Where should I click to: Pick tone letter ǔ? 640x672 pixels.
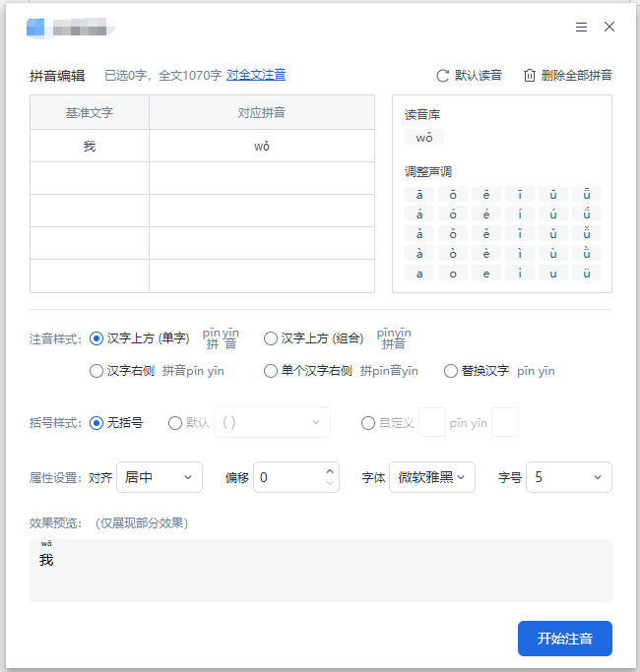tap(553, 233)
